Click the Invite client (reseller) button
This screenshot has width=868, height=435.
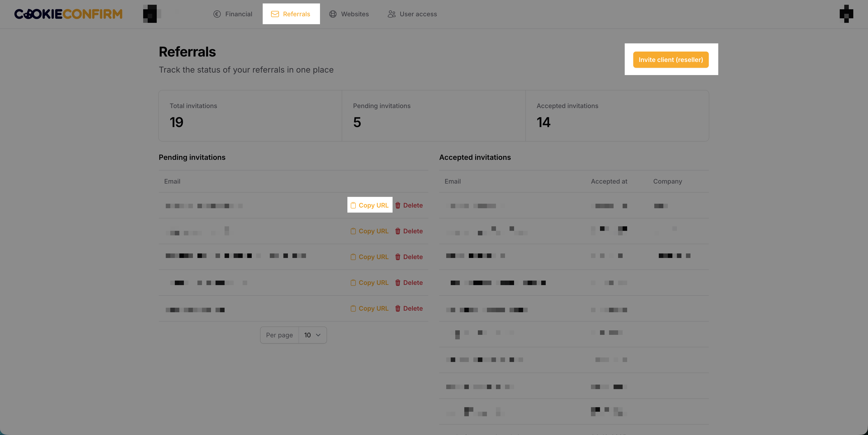click(x=671, y=60)
